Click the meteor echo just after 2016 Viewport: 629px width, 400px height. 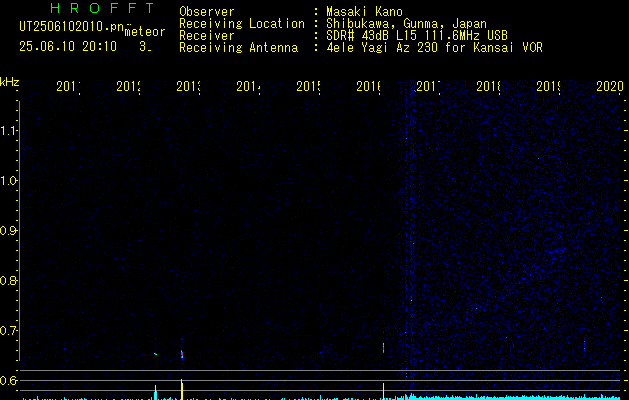click(383, 348)
